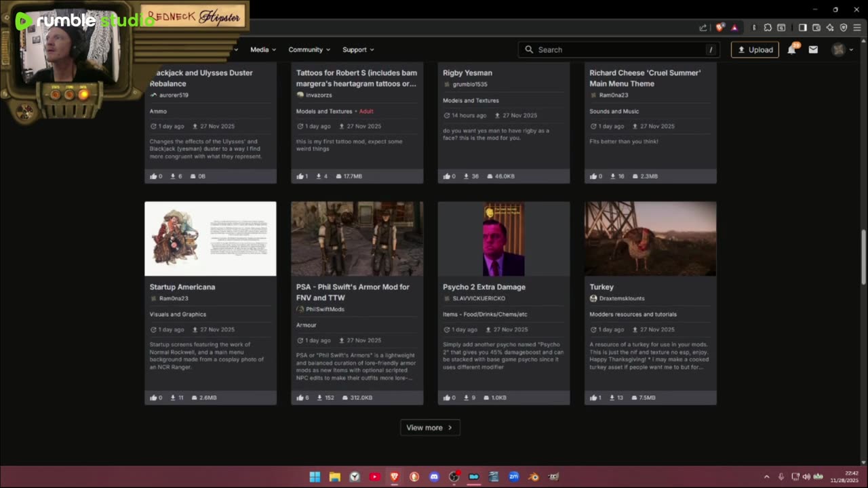The width and height of the screenshot is (868, 488).
Task: Open the browser hamburger main menu
Action: tap(857, 28)
